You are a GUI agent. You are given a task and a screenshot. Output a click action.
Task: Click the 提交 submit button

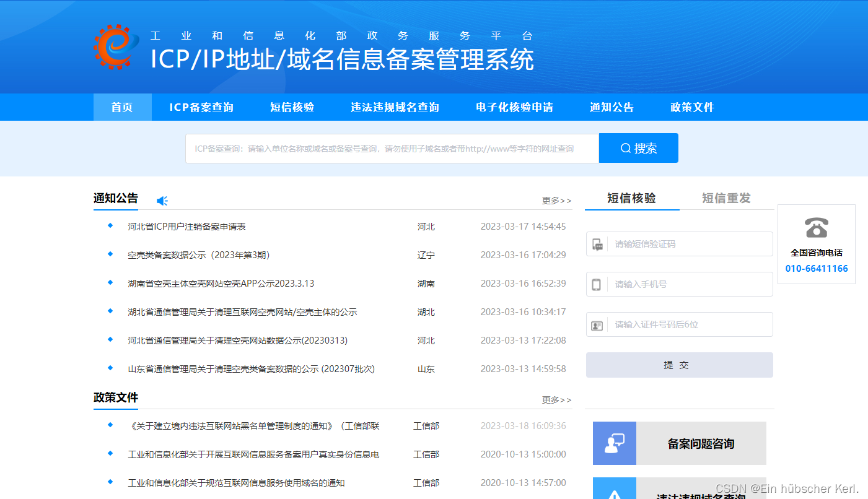pos(680,365)
